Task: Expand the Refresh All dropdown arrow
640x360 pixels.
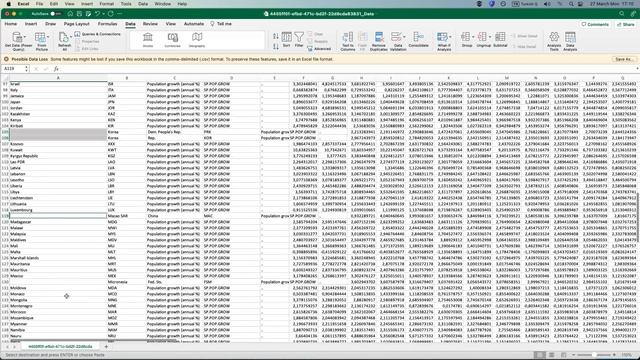Action: (x=71, y=37)
